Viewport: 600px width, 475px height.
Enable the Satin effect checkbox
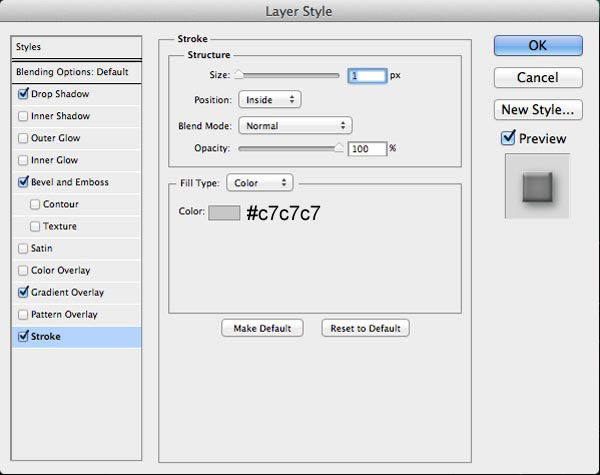pos(23,248)
